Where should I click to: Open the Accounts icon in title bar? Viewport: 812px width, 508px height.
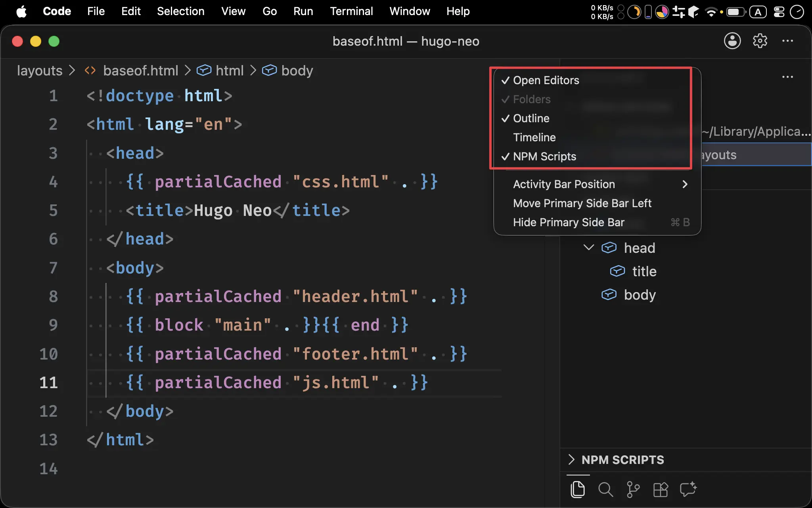tap(732, 41)
